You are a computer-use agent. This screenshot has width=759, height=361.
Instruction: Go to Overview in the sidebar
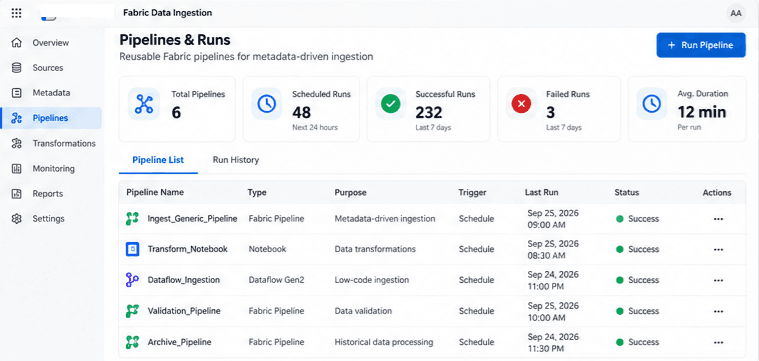pyautogui.click(x=51, y=43)
